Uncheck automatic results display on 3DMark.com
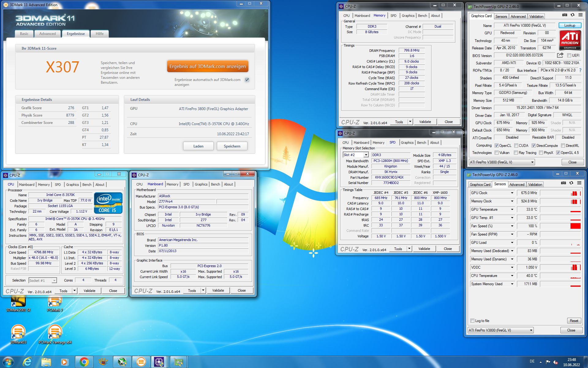This screenshot has width=588, height=368. pos(247,80)
